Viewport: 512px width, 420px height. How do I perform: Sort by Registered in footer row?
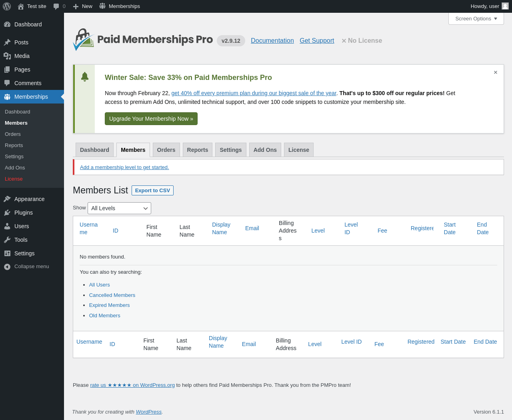421,342
